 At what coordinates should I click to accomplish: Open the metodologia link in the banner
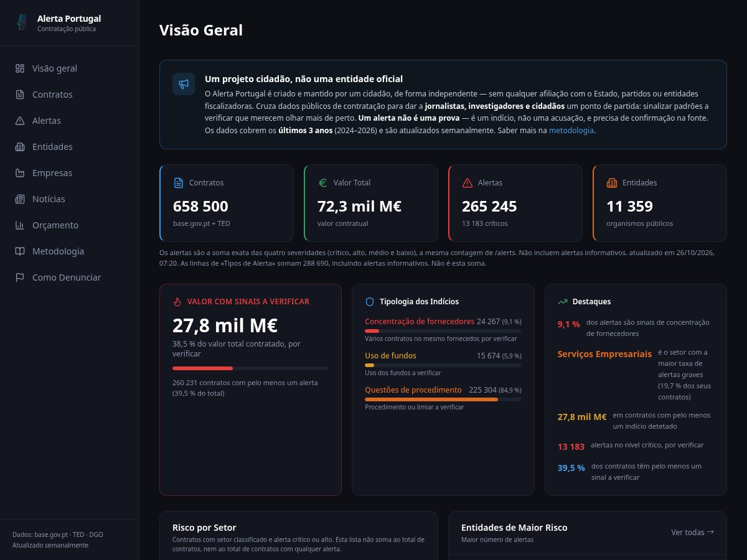click(x=571, y=131)
